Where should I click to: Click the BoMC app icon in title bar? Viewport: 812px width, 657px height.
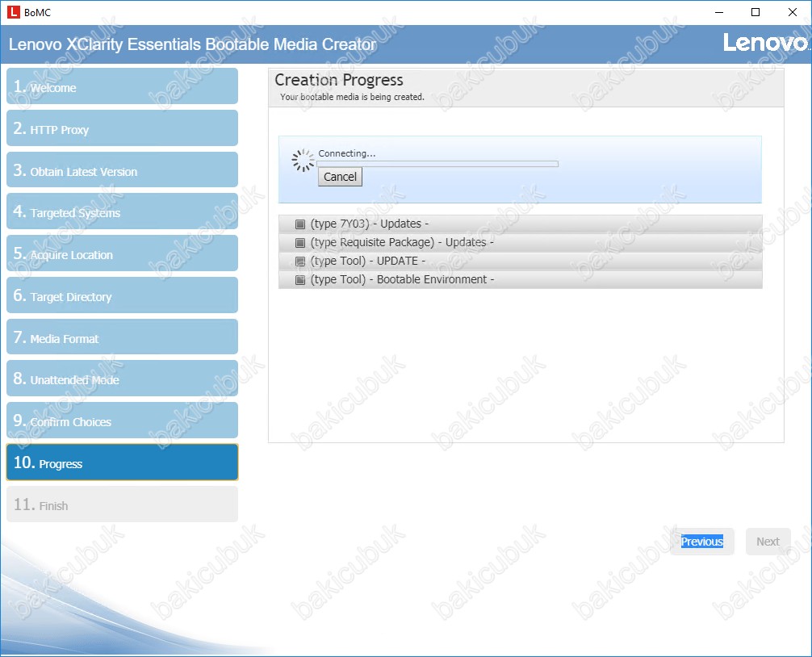coord(14,12)
